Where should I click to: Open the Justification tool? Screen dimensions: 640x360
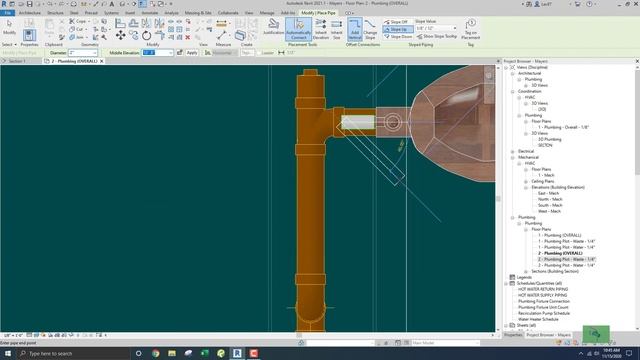point(273,27)
